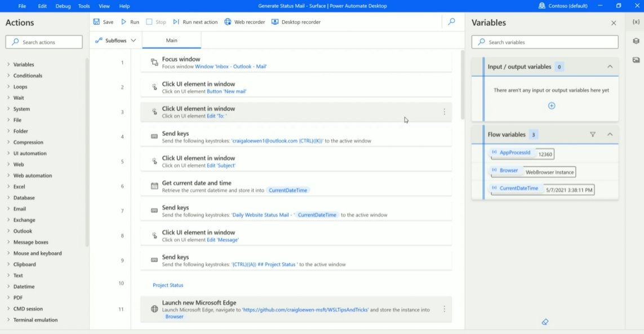
Task: Click the Edit 'Message' element link
Action: tap(223, 240)
